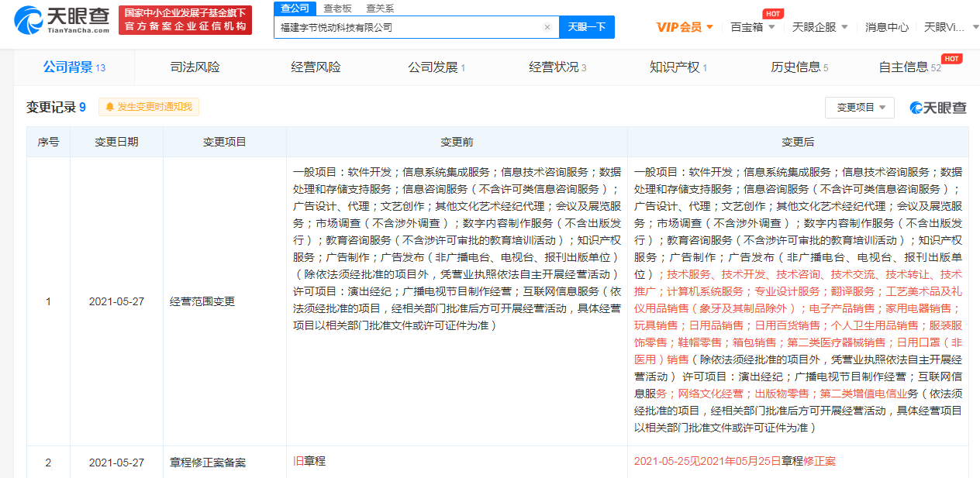
Task: Click the 旧章程 cell text
Action: click(x=309, y=461)
